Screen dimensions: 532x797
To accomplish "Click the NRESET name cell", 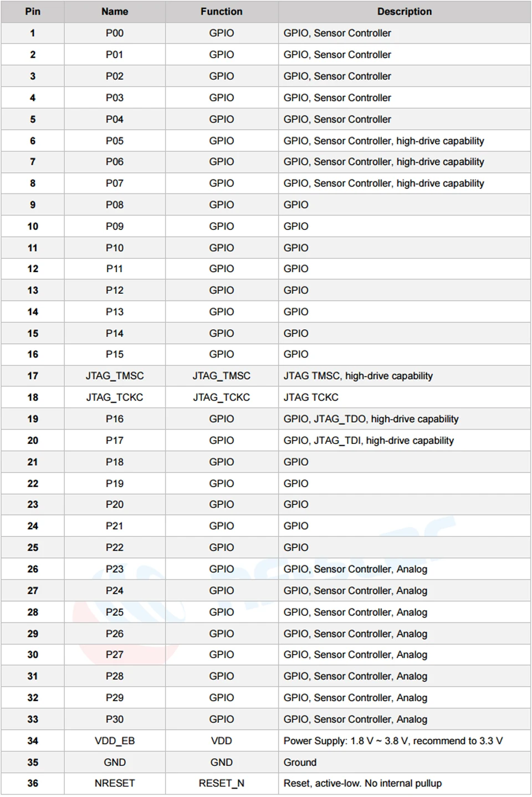I will [115, 783].
